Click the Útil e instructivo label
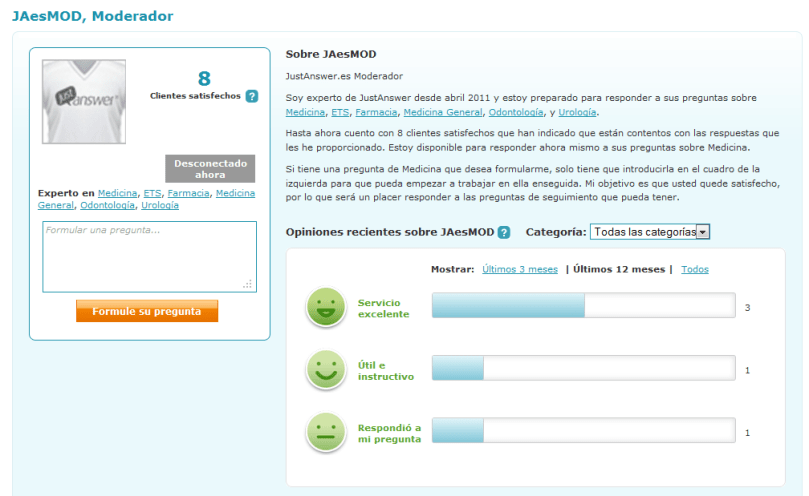Image resolution: width=809 pixels, height=496 pixels. (385, 371)
